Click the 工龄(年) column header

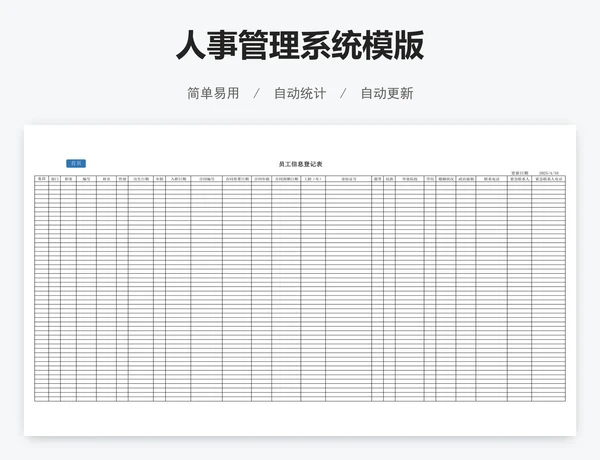pos(313,179)
